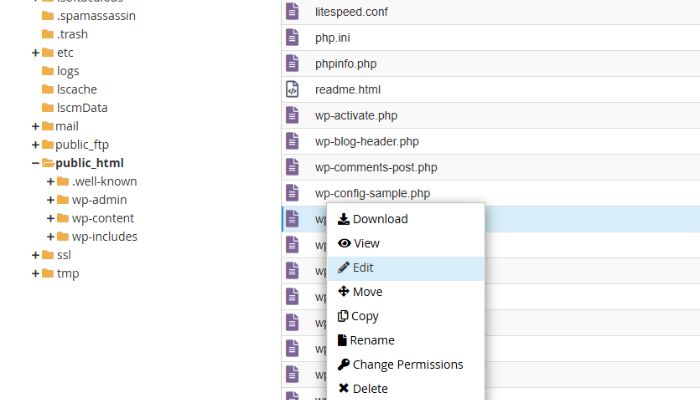This screenshot has width=700, height=400.
Task: Collapse the public_html folder tree
Action: point(36,163)
